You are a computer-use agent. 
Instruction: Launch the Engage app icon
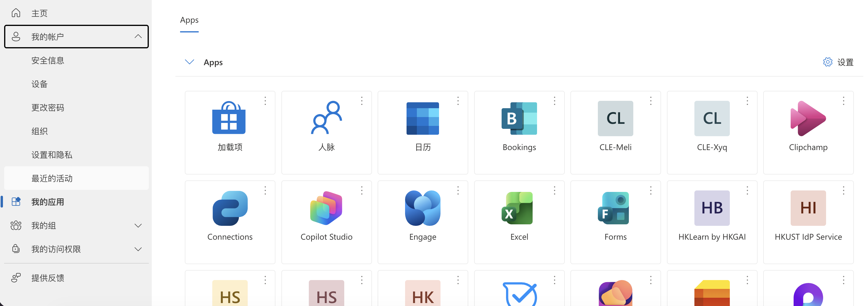422,208
